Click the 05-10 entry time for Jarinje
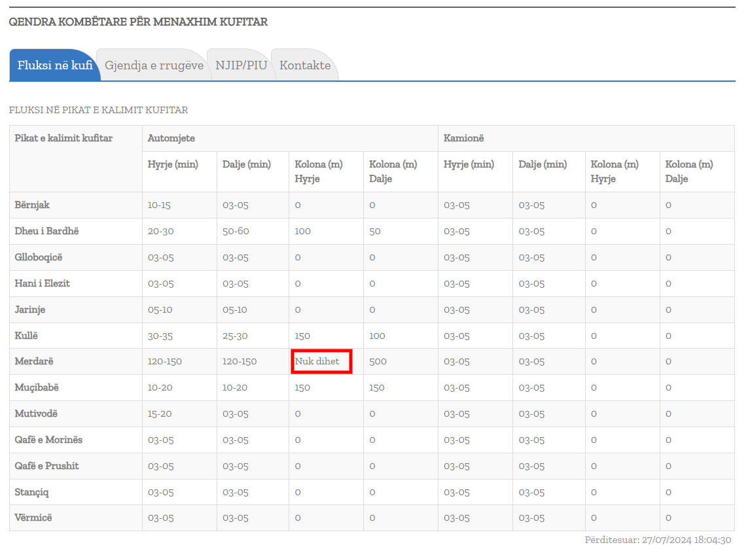This screenshot has height=560, width=750. (x=160, y=310)
